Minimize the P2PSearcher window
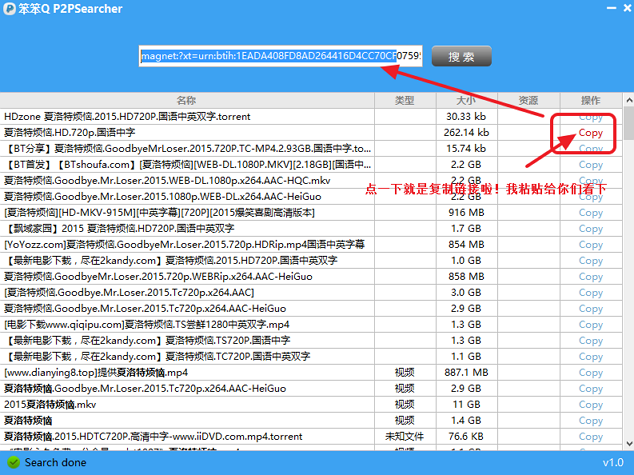Viewport: 634px width, 475px height. [611, 8]
